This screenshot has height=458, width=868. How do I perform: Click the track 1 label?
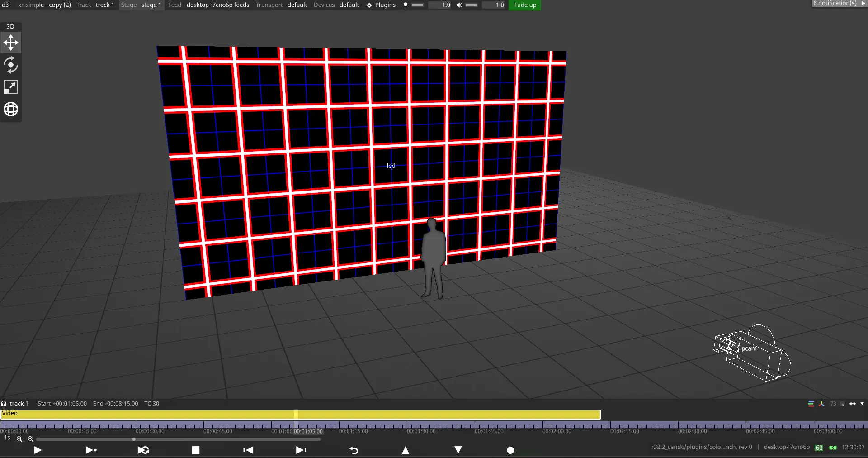[x=20, y=403]
